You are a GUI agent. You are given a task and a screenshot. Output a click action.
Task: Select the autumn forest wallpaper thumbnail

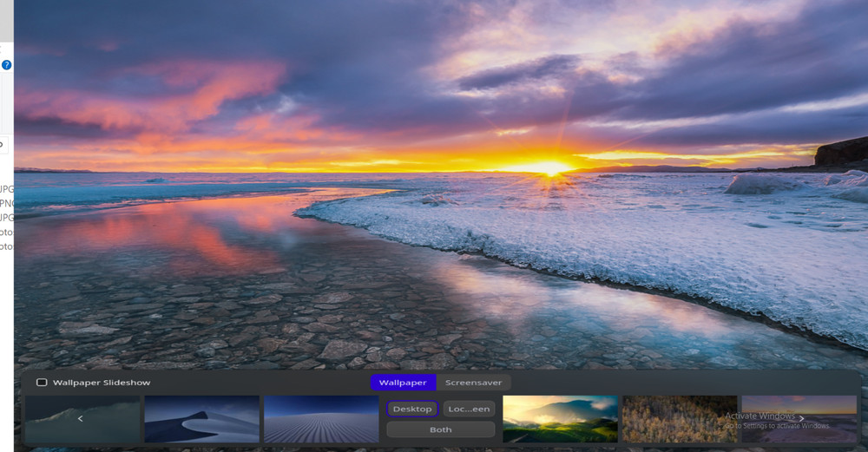(680, 419)
